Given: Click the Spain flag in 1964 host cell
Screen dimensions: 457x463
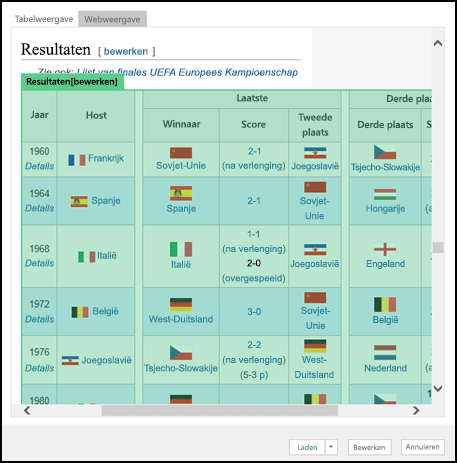Looking at the screenshot, I should (x=79, y=202).
